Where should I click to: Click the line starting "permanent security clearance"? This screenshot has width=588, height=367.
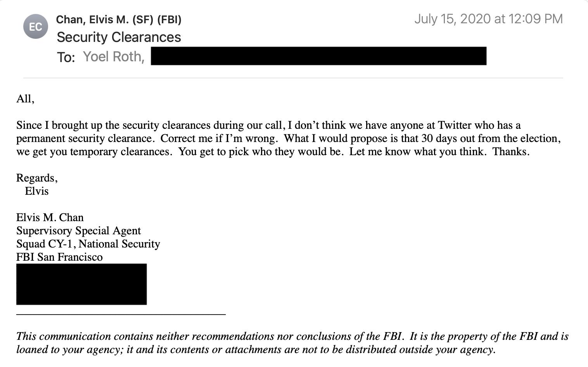click(288, 138)
